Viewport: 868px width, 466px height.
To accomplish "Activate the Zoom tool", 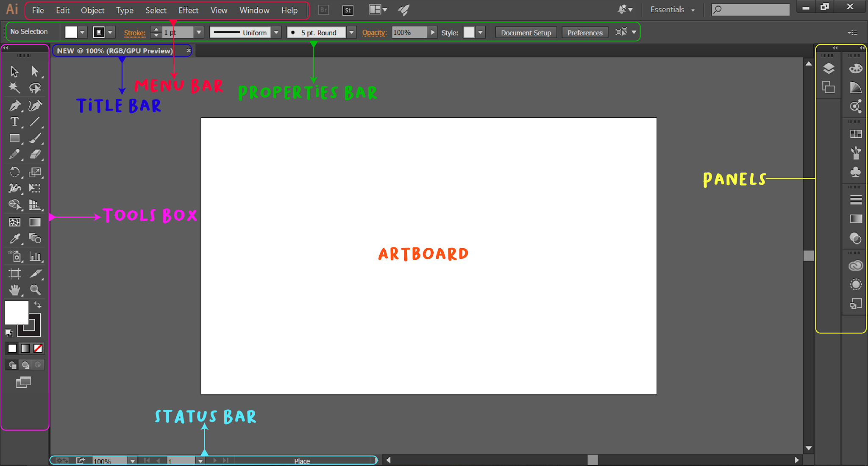I will pyautogui.click(x=36, y=290).
